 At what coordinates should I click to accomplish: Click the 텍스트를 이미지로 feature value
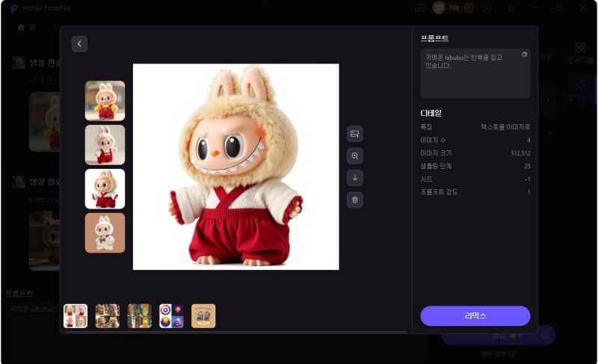pyautogui.click(x=505, y=127)
